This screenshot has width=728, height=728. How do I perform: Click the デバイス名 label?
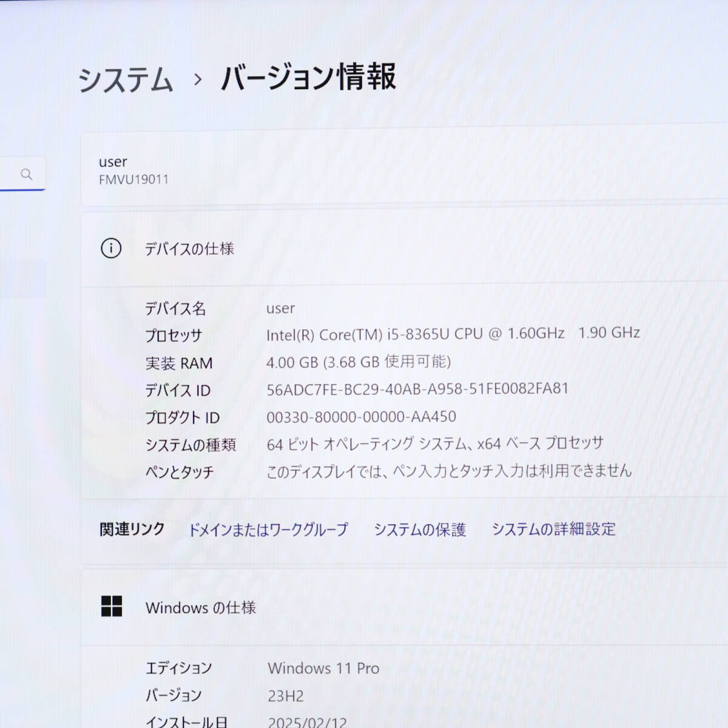pos(175,309)
